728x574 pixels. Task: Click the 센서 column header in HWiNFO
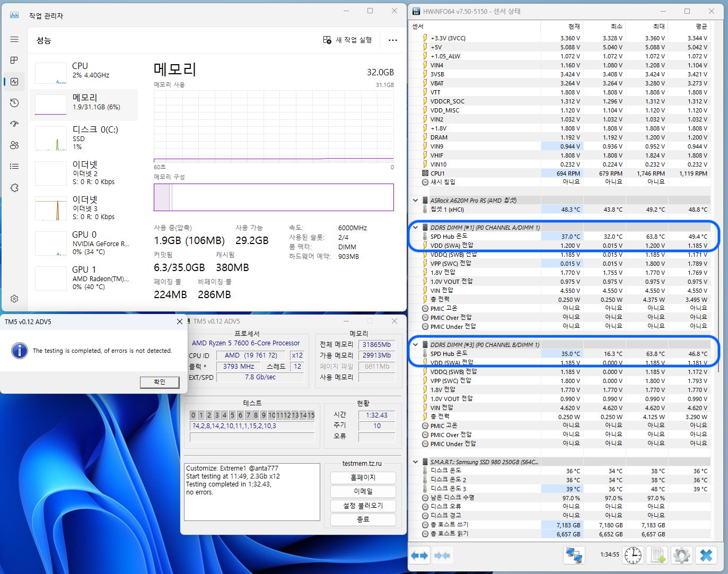[x=475, y=26]
